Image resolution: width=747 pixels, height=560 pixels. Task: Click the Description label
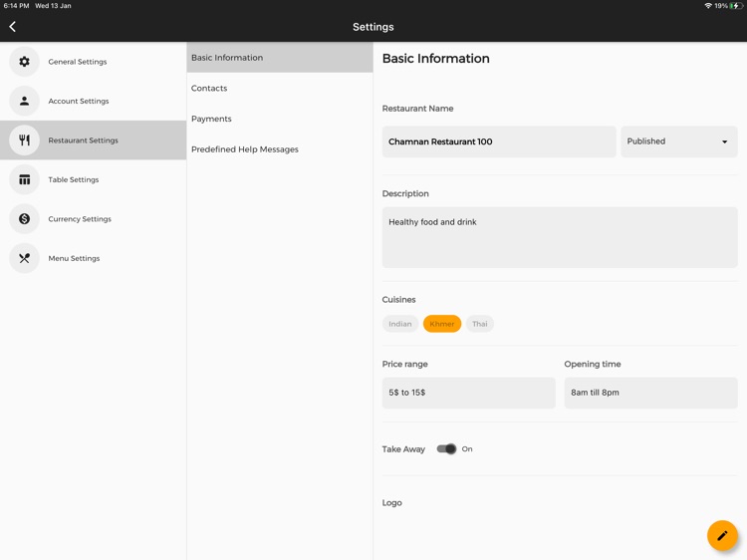[405, 193]
